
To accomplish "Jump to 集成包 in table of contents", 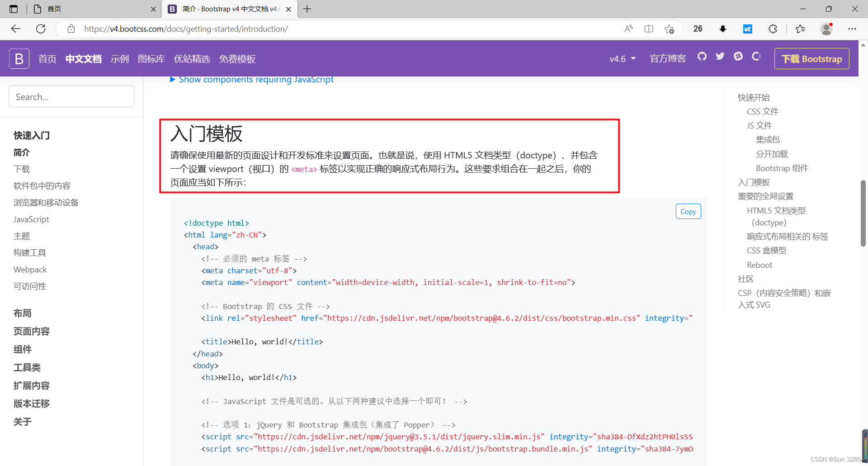I will pos(768,140).
